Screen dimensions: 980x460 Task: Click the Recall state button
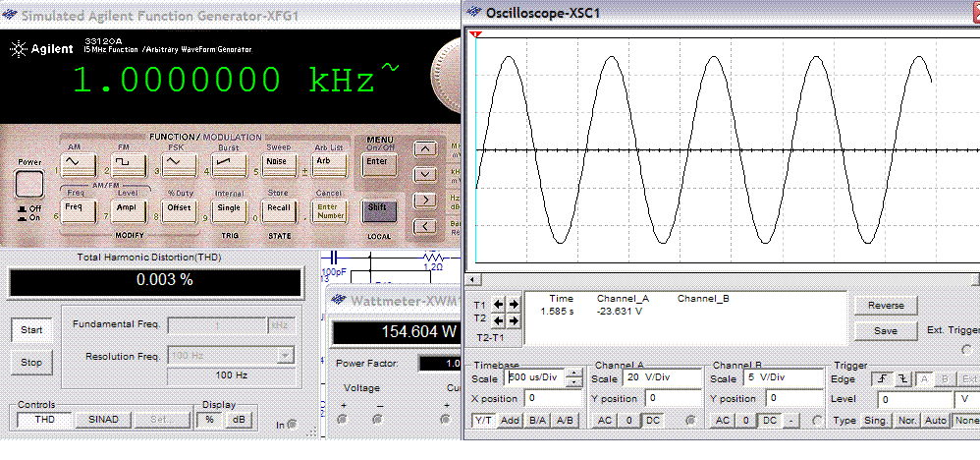(x=278, y=210)
